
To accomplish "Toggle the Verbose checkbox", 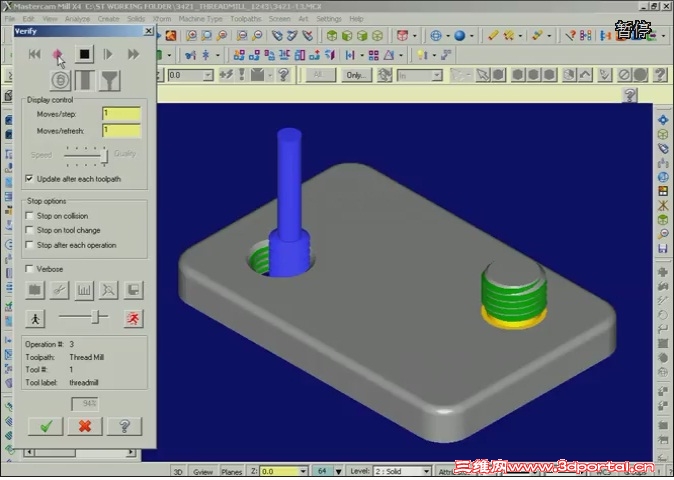I will pyautogui.click(x=29, y=269).
